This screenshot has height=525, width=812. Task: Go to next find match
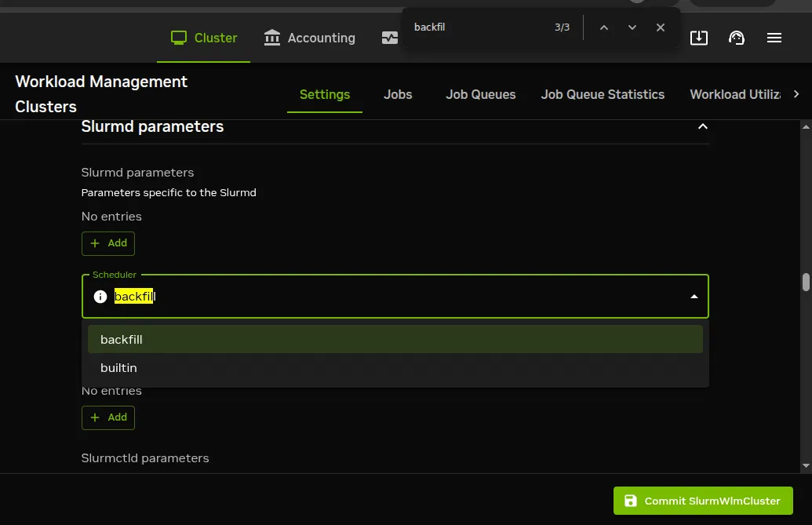(x=632, y=27)
